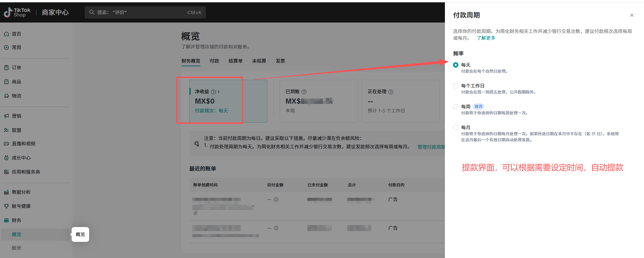Select the 每周 recommended frequency
Image resolution: width=644 pixels, height=258 pixels.
point(456,107)
